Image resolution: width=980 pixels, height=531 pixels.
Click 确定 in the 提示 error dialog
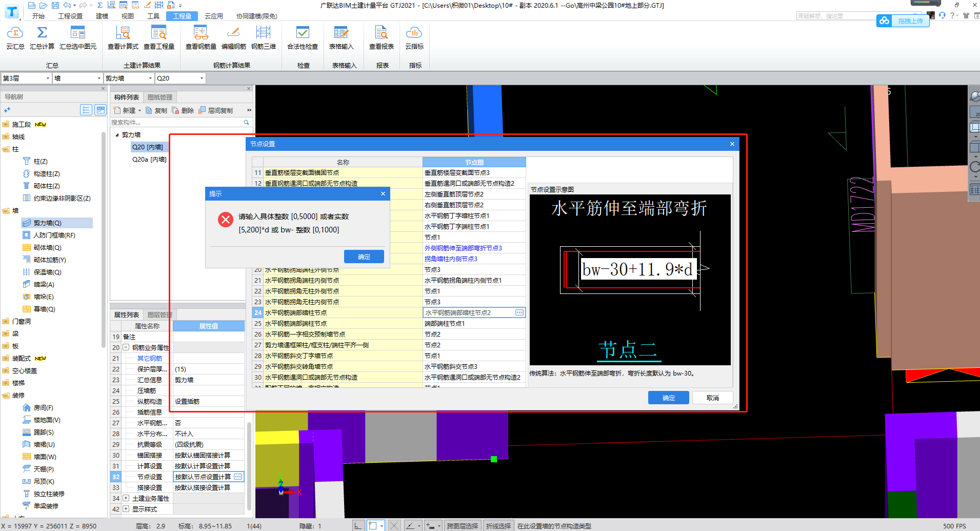tap(364, 257)
